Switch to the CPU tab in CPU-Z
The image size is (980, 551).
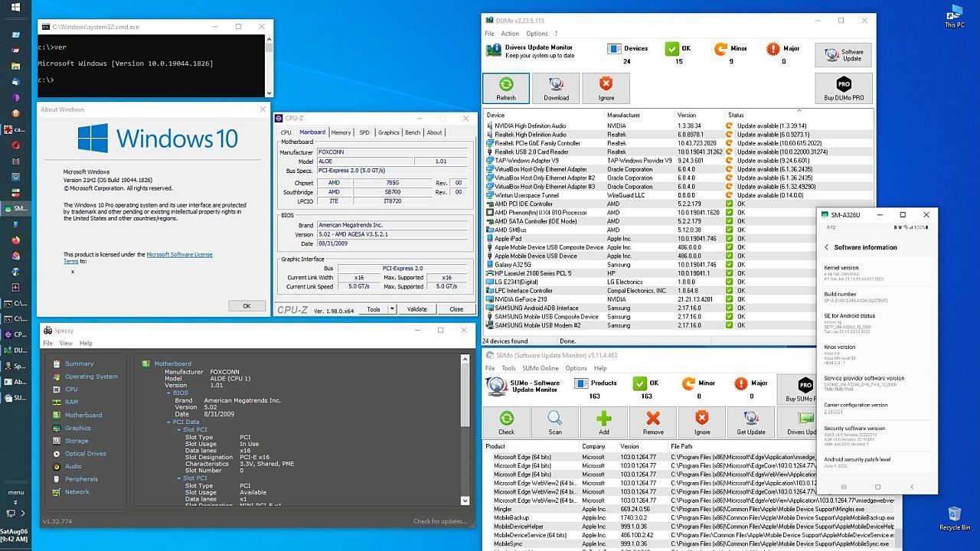[286, 132]
